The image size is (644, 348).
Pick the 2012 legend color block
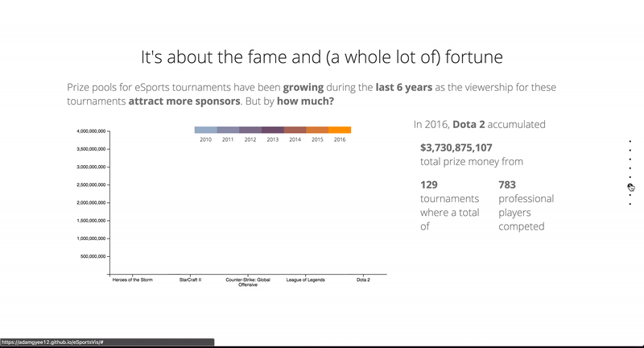[250, 130]
